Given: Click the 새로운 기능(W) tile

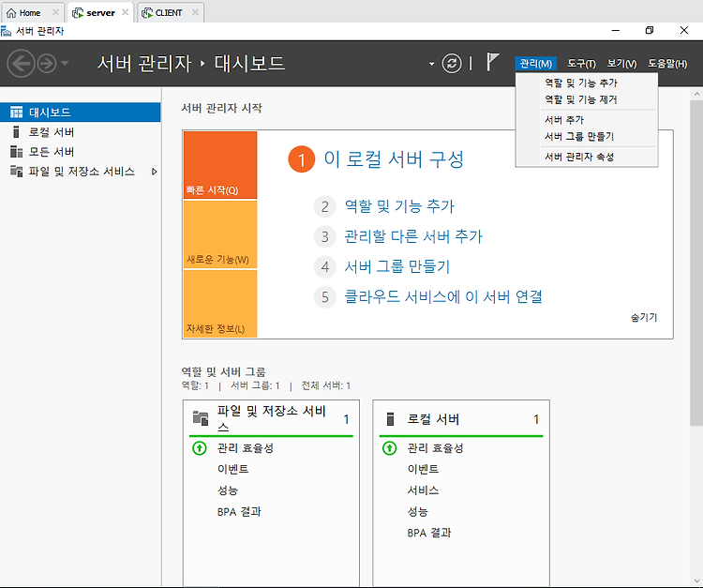Looking at the screenshot, I should click(220, 234).
